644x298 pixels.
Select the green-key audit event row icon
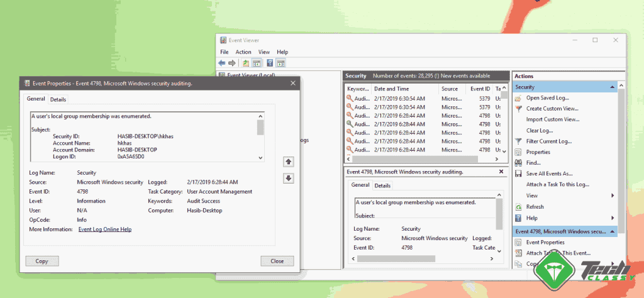tap(349, 124)
